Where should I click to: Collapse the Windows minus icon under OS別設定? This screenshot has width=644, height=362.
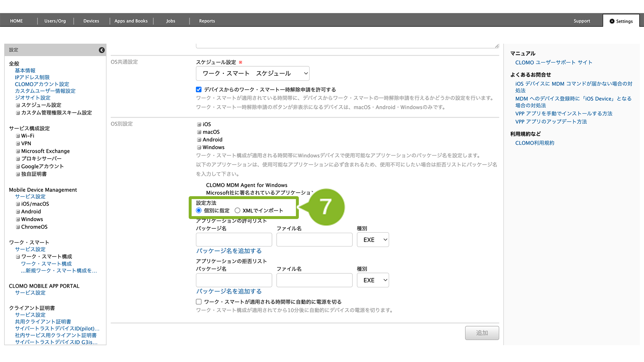pyautogui.click(x=199, y=147)
